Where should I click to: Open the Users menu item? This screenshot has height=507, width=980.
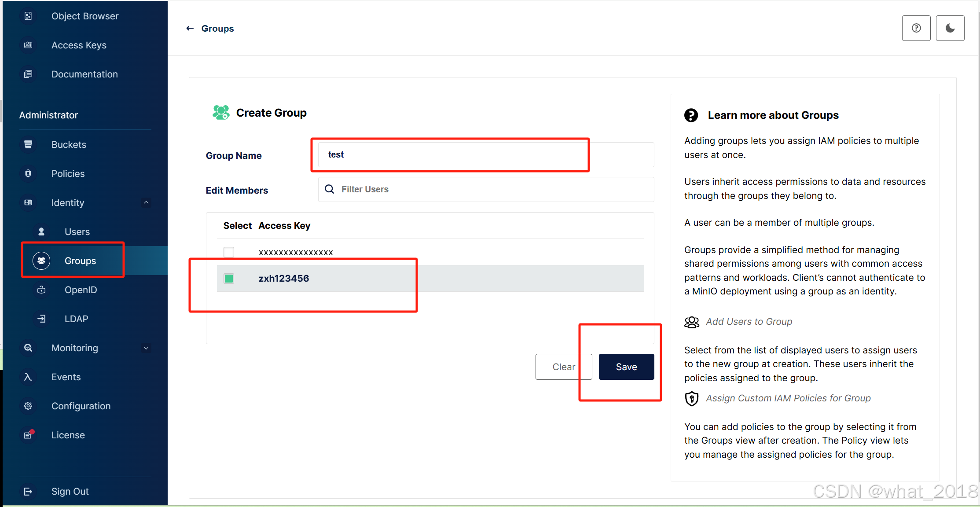point(77,231)
